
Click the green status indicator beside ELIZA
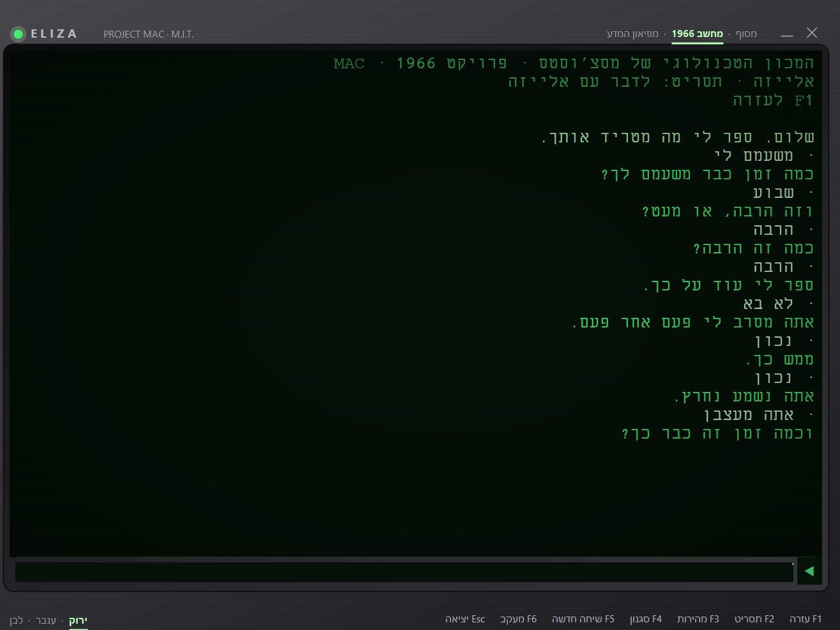pyautogui.click(x=19, y=34)
